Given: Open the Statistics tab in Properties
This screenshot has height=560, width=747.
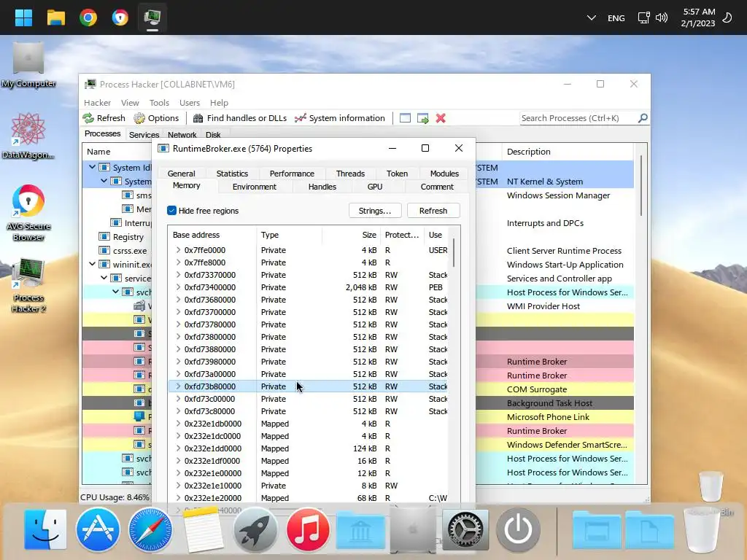Looking at the screenshot, I should point(232,174).
